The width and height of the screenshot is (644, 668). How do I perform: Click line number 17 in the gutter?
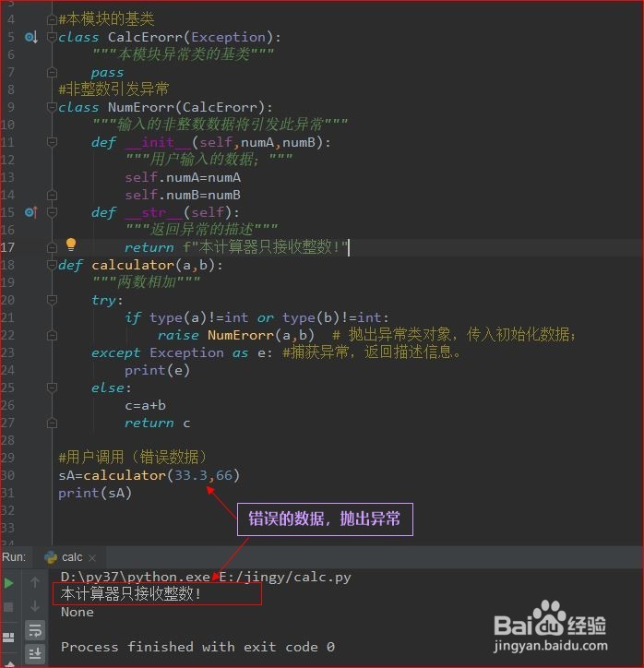click(7, 247)
